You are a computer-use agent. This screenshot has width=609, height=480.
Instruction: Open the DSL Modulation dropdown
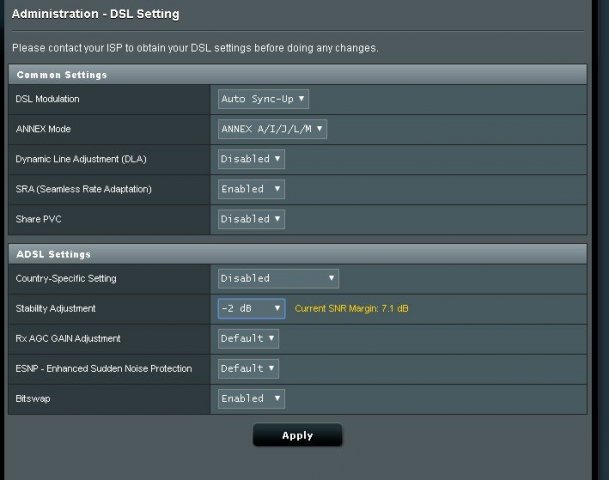pos(263,99)
